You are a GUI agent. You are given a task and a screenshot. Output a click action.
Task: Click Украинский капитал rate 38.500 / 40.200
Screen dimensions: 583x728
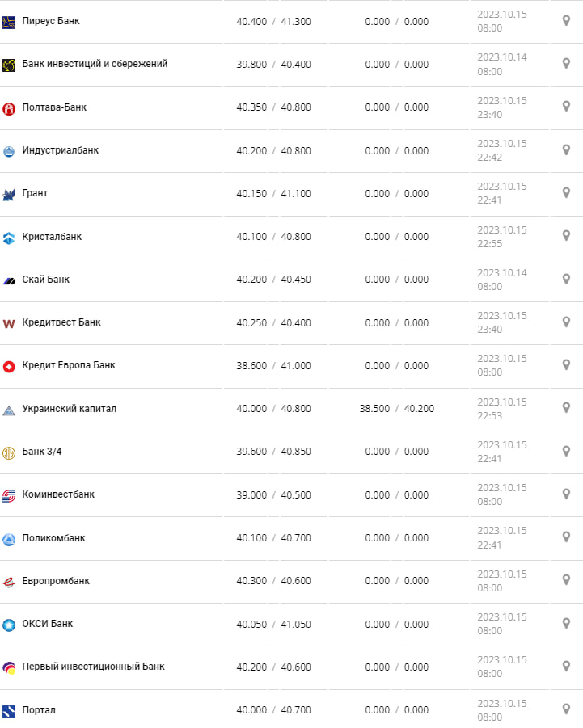[x=396, y=409]
